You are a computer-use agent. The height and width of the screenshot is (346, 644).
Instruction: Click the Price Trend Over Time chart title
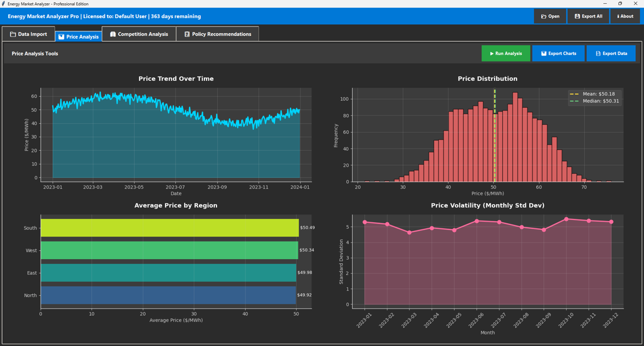[x=176, y=79]
